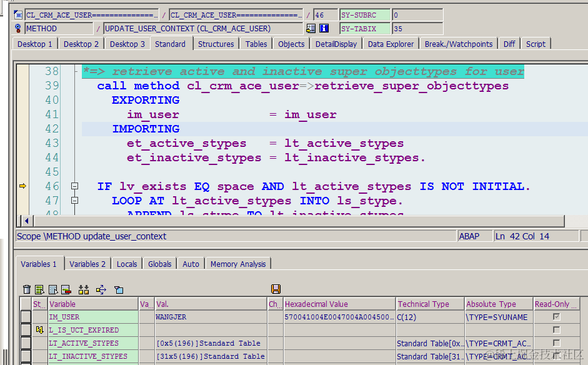Screen dimensions: 588x365
Task: Open the Auto variables tab
Action: click(x=191, y=264)
